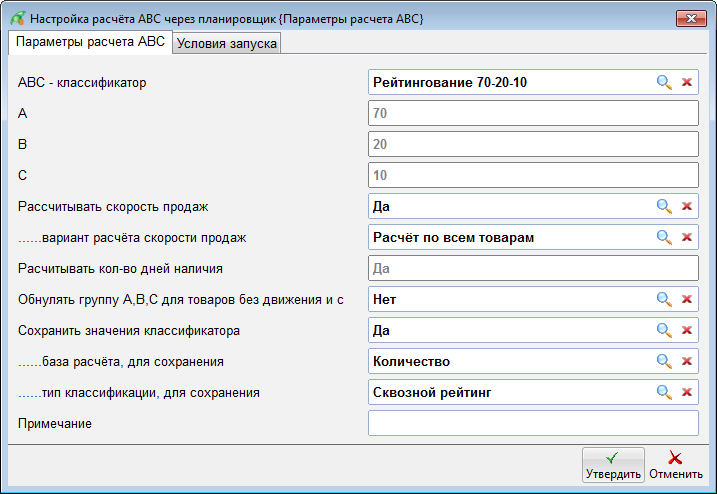Clear the база расчёта Количество value
The width and height of the screenshot is (717, 494).
687,361
